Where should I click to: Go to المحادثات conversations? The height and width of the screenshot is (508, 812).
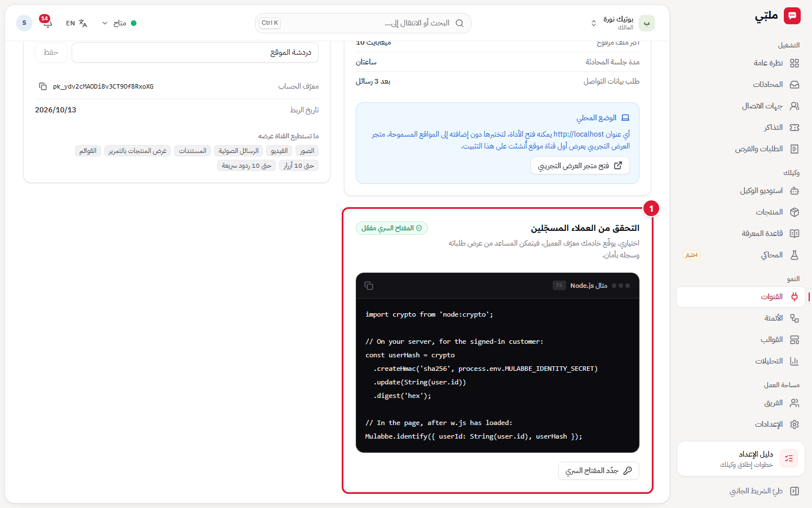click(x=740, y=85)
